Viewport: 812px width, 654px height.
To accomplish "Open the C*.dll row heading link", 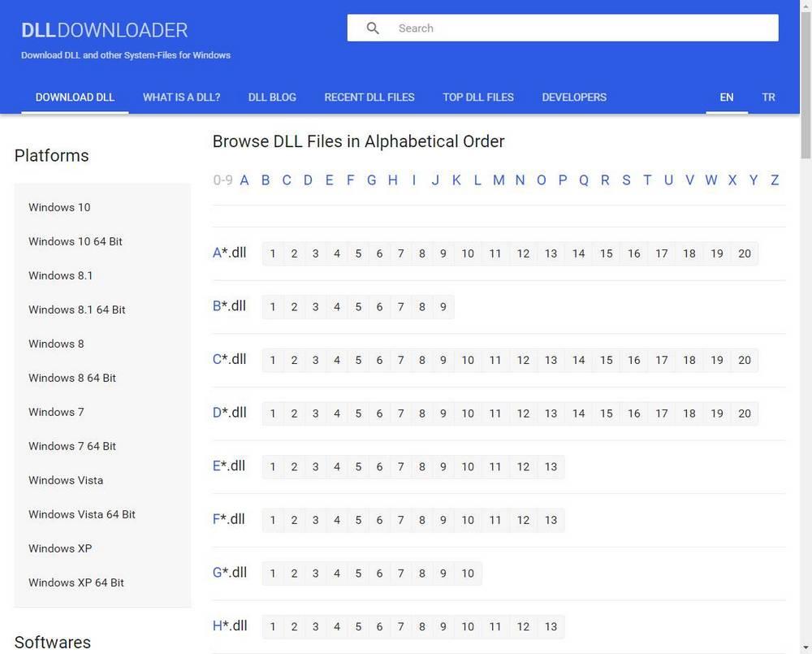I will click(x=230, y=360).
